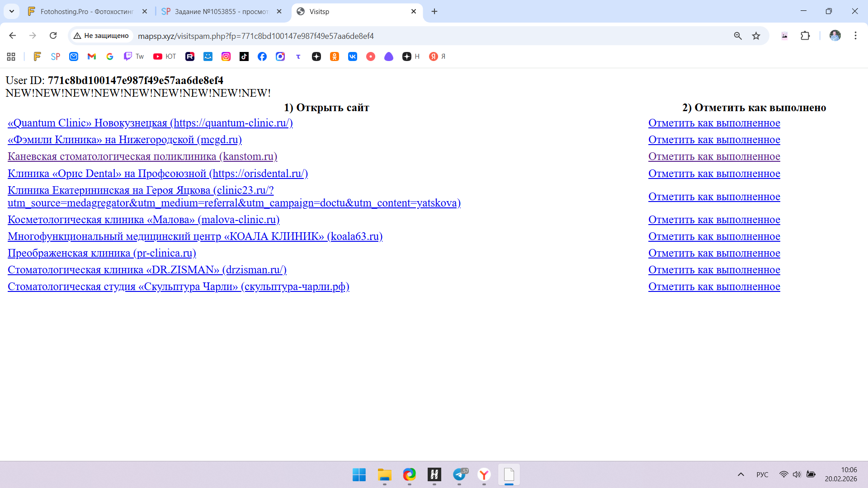The width and height of the screenshot is (868, 488).
Task: Open Преображенская клиника pr-clinica.ru link
Action: tap(102, 253)
